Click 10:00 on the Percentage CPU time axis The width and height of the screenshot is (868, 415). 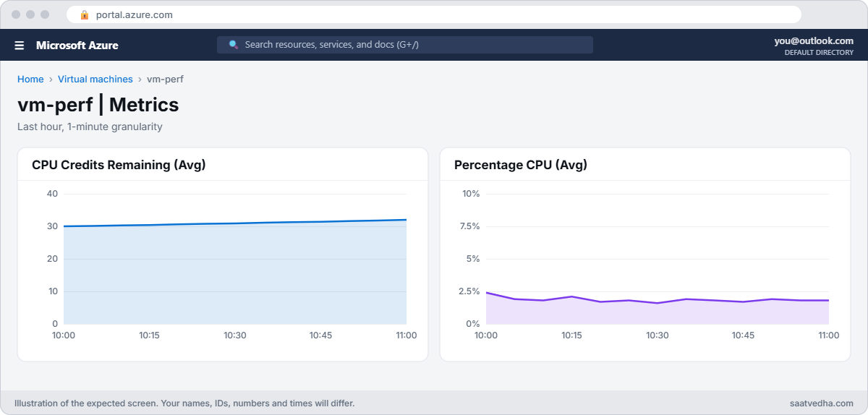tap(486, 335)
